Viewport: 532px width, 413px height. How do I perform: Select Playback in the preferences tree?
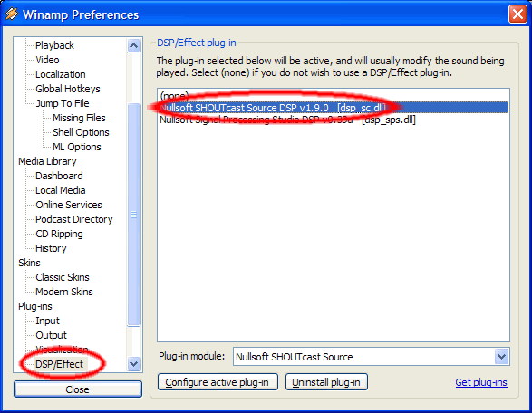tap(54, 45)
